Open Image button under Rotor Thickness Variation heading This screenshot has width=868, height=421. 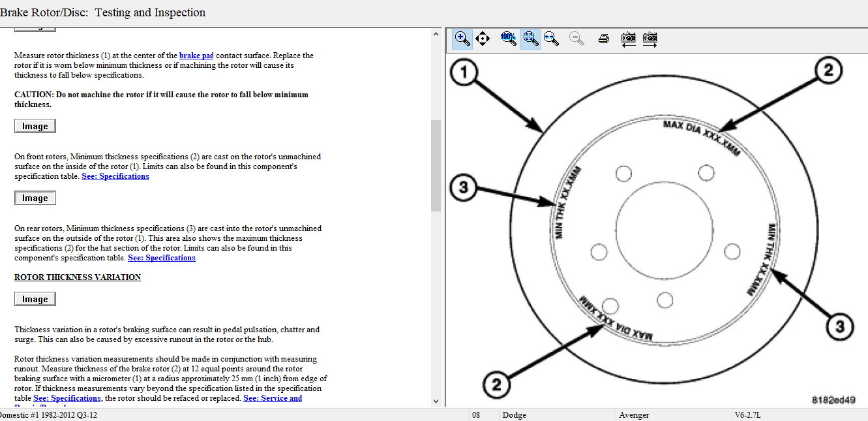(35, 299)
